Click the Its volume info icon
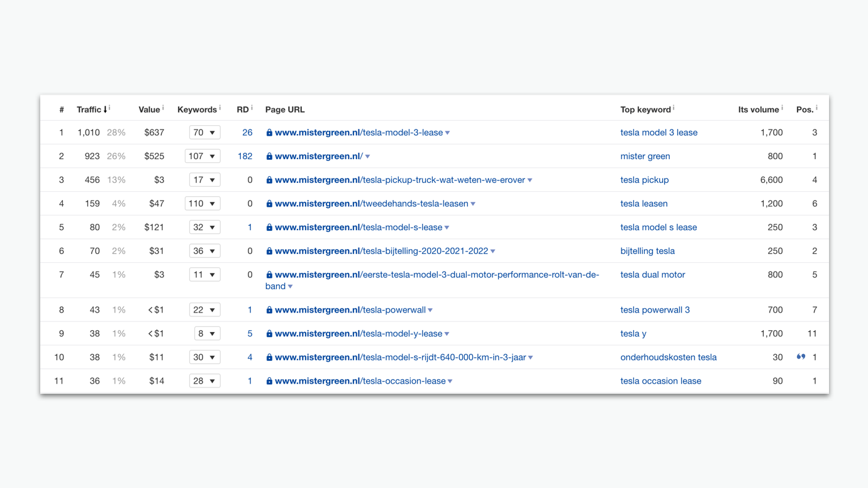Viewport: 868px width, 488px height. click(782, 108)
